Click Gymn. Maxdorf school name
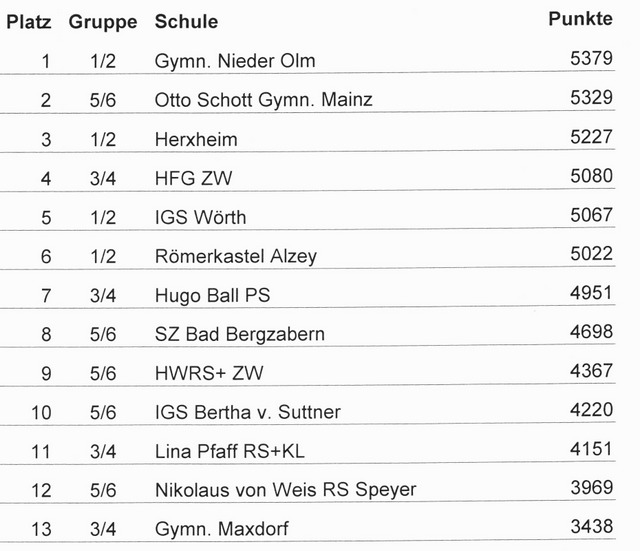640x551 pixels. click(222, 529)
